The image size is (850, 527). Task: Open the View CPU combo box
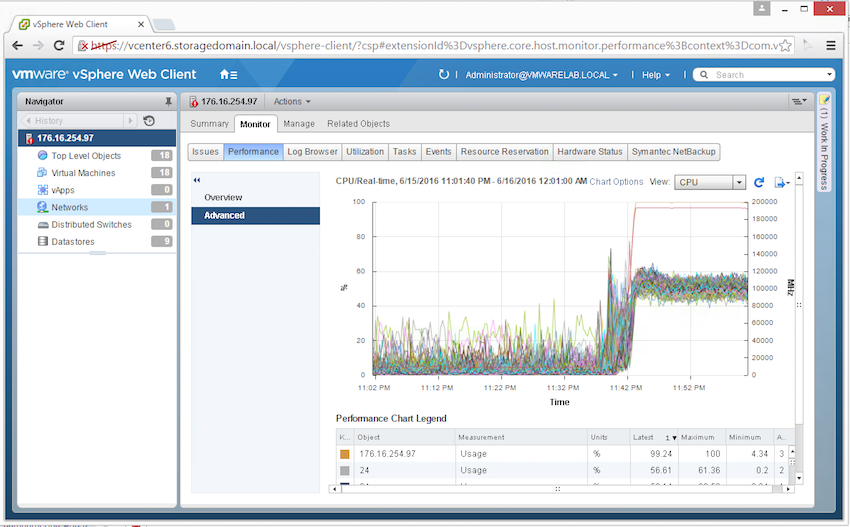[710, 182]
